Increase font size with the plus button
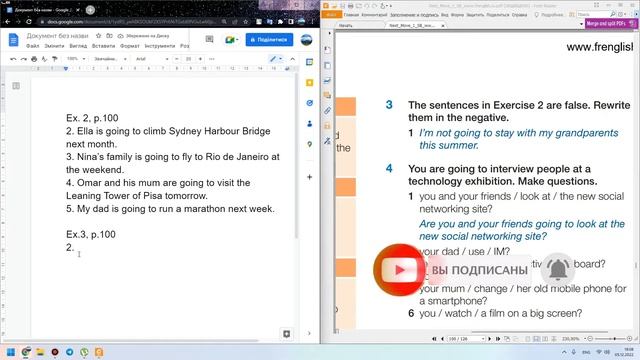This screenshot has width=640, height=360. coord(200,59)
